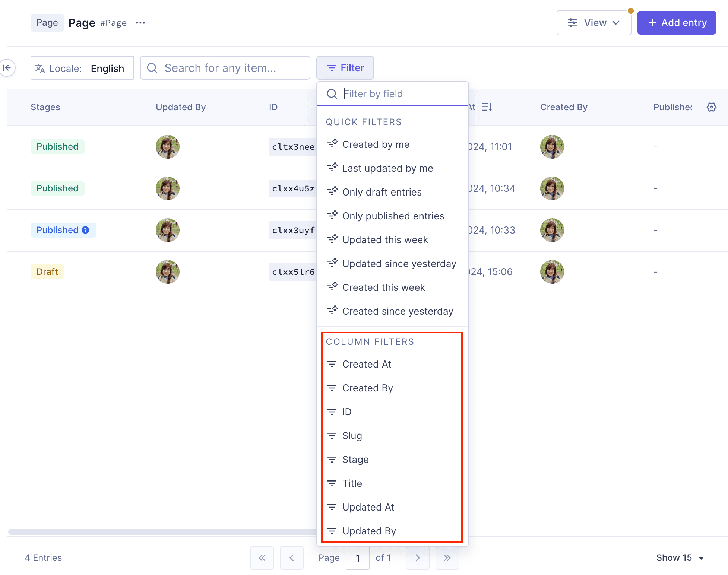Open the View dropdown
This screenshot has width=728, height=575.
594,22
